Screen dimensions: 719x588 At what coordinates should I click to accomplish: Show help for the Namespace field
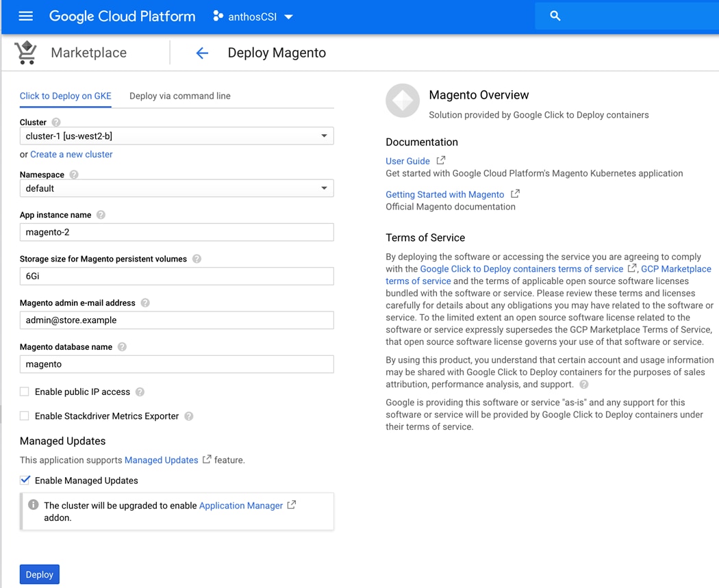pyautogui.click(x=74, y=175)
